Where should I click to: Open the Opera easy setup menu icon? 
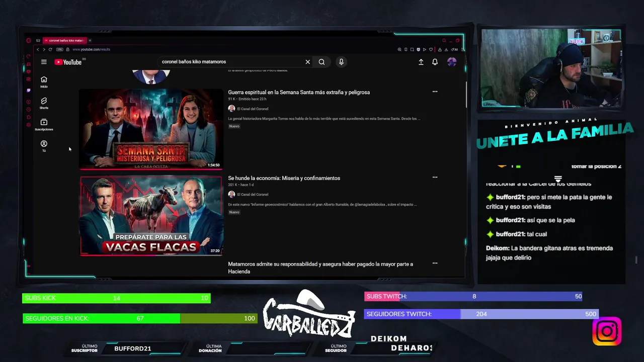point(463,49)
